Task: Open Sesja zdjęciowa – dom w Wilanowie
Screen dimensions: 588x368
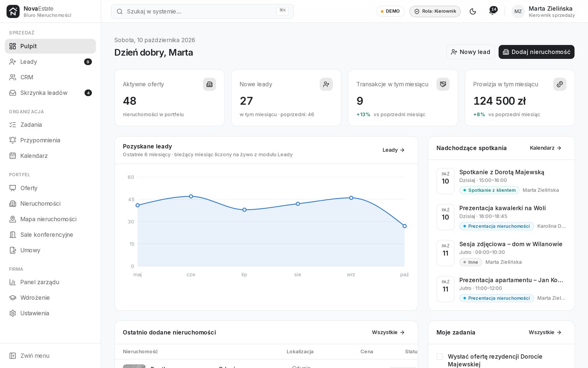Action: pyautogui.click(x=501, y=253)
